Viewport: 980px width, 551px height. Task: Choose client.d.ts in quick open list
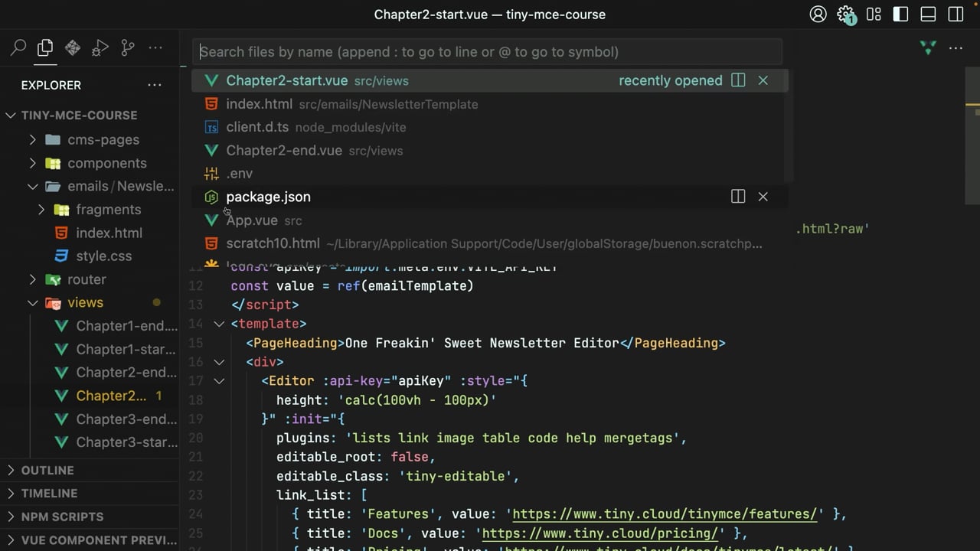[489, 127]
